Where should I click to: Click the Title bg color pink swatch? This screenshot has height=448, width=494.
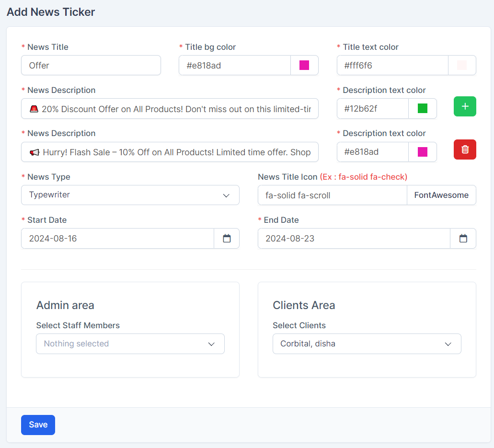304,65
